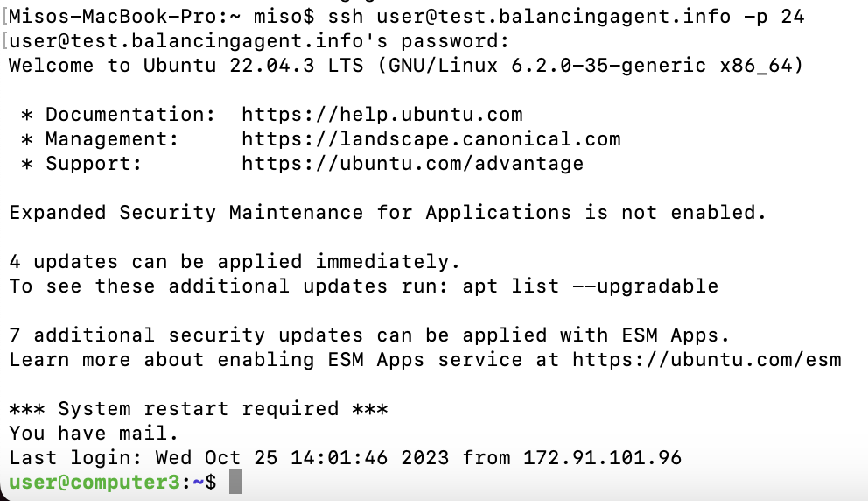This screenshot has height=501, width=868.
Task: Click the 'Expanded Security Maintenance' notice line
Action: [388, 213]
